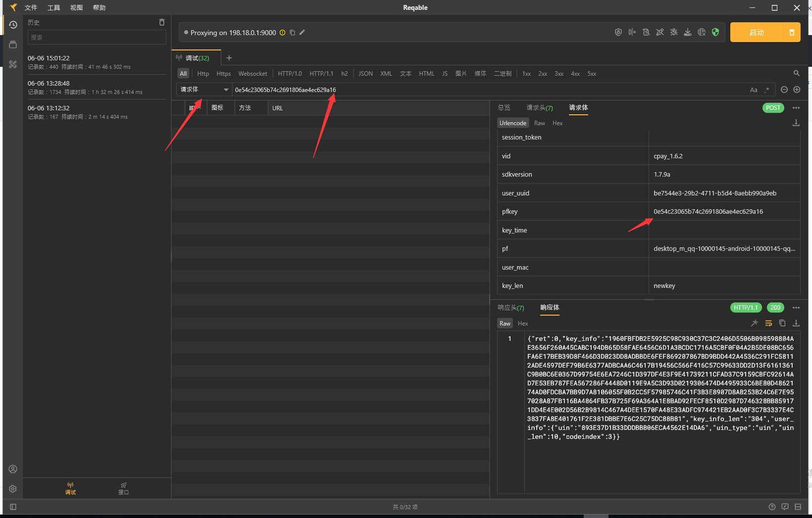Click the edit pencil icon next to proxy address
The image size is (812, 518).
pos(302,32)
